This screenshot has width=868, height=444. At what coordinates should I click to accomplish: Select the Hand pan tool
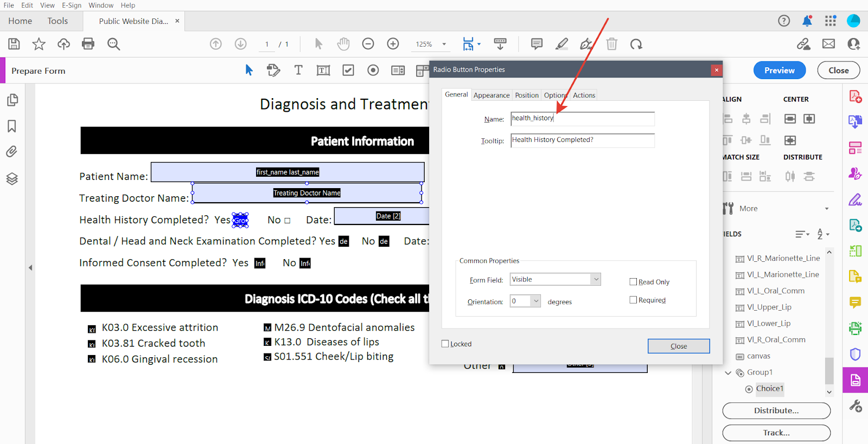(343, 44)
